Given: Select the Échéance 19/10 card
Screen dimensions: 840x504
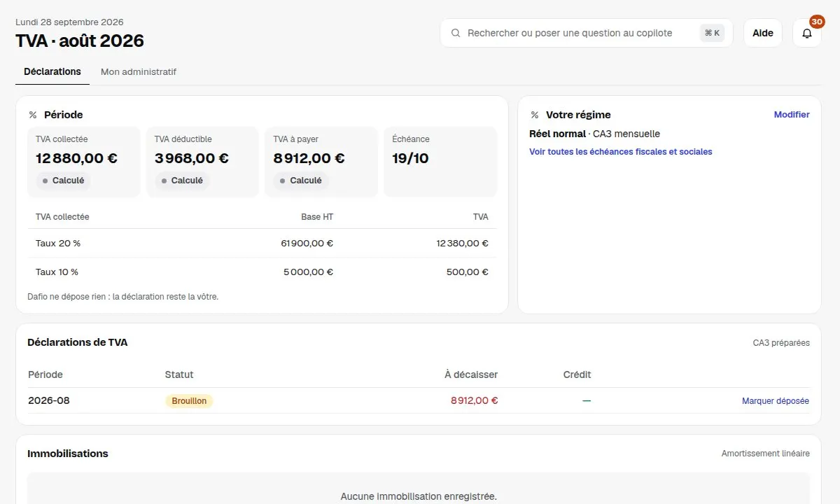Looking at the screenshot, I should pyautogui.click(x=440, y=162).
